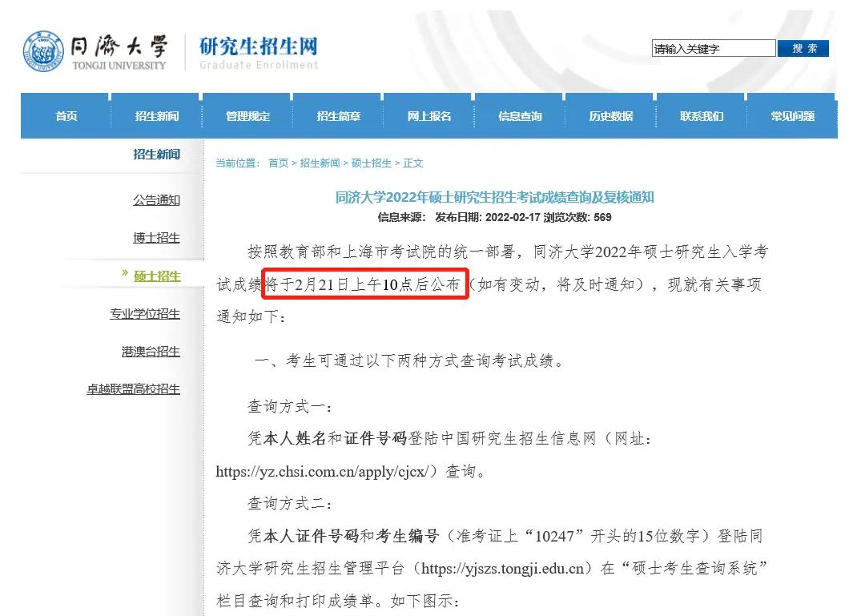Screen dimensions: 865x616
Task: Open the 常见问题 navigation menu item
Action: tap(793, 115)
